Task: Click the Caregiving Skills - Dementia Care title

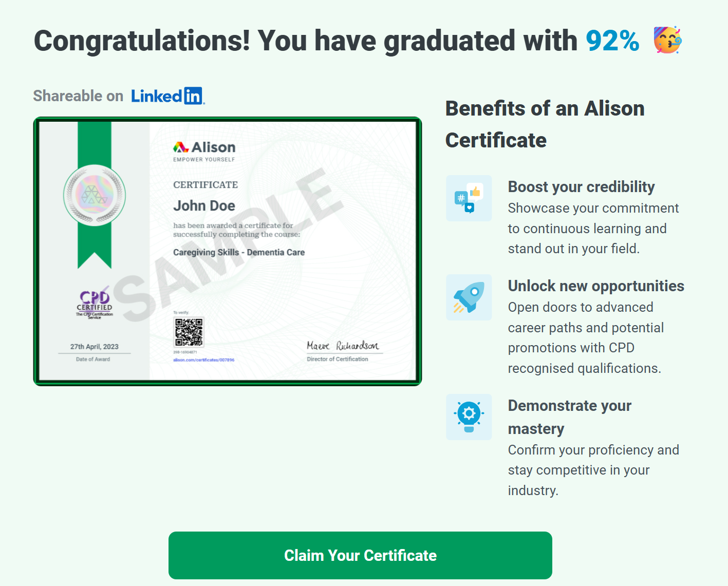Action: coord(239,252)
